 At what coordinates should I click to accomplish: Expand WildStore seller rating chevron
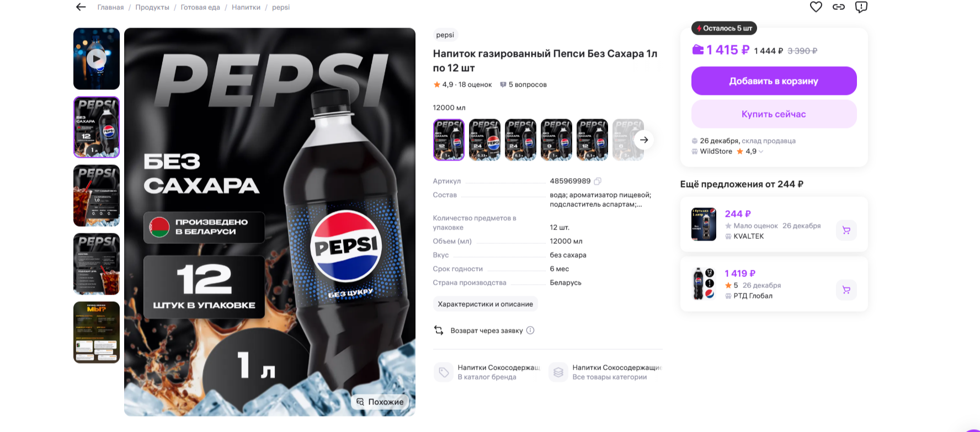(x=761, y=152)
